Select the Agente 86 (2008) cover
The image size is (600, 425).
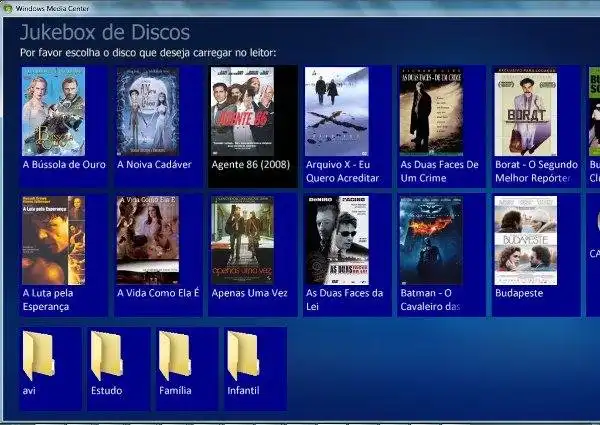click(243, 111)
